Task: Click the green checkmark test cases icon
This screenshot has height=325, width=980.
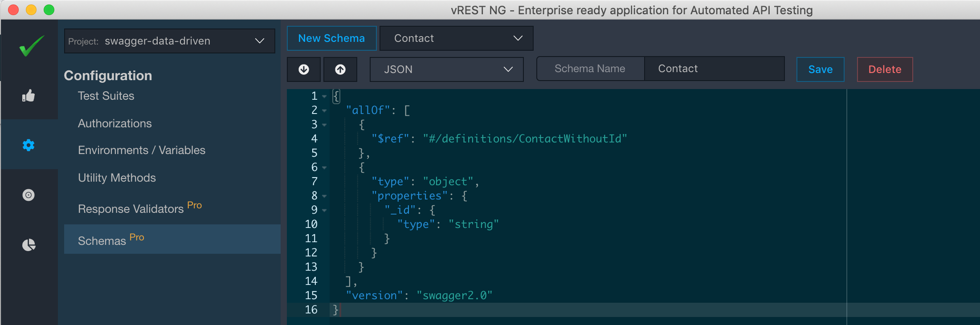Action: click(31, 46)
